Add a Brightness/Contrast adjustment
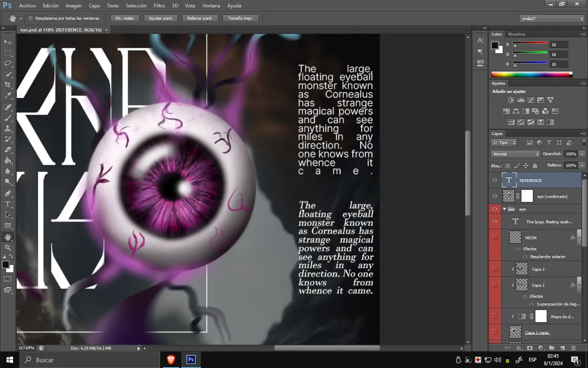The image size is (588, 368). (x=511, y=100)
